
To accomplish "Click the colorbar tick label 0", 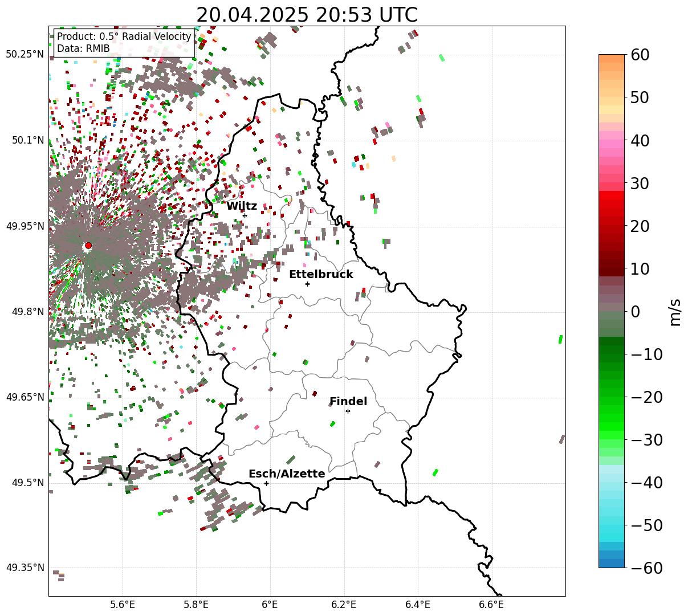I will [636, 311].
